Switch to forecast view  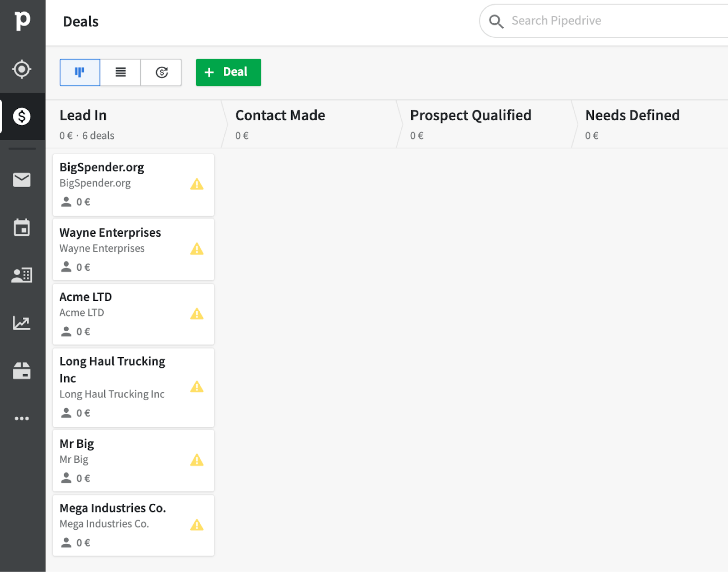pos(162,72)
